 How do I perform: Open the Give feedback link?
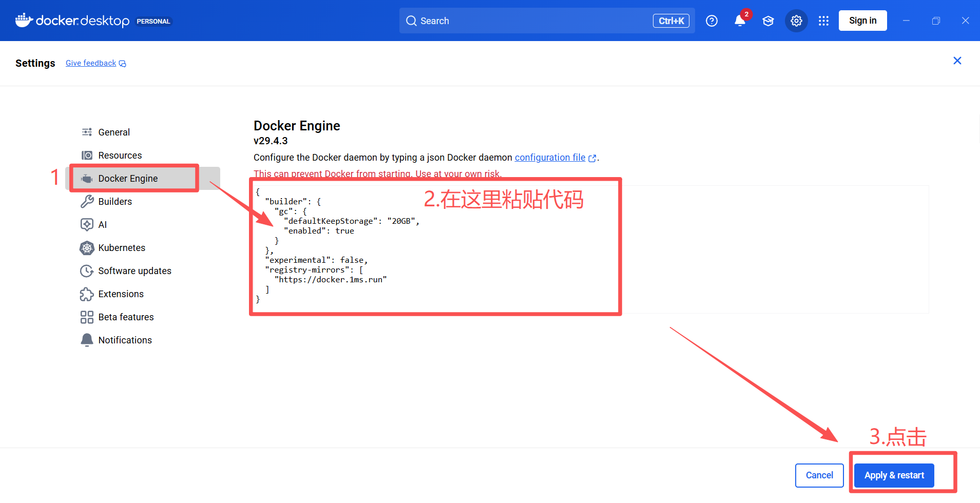(x=91, y=63)
